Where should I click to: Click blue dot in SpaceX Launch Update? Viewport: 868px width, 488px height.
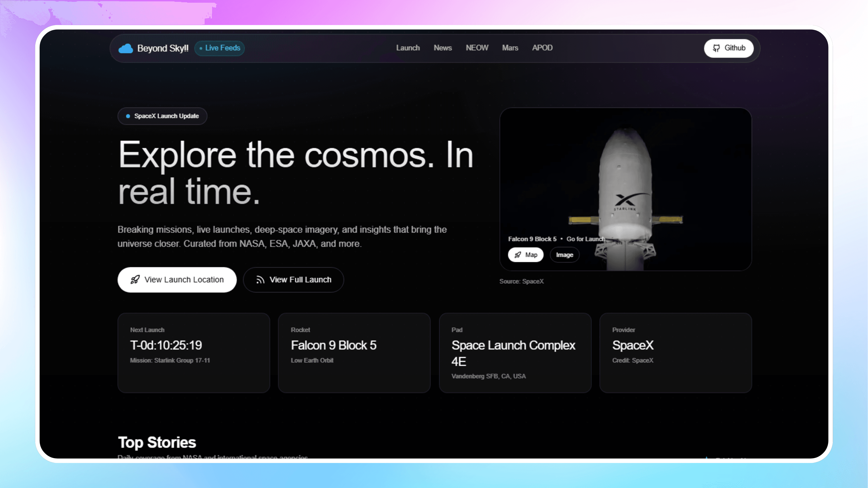pyautogui.click(x=128, y=116)
